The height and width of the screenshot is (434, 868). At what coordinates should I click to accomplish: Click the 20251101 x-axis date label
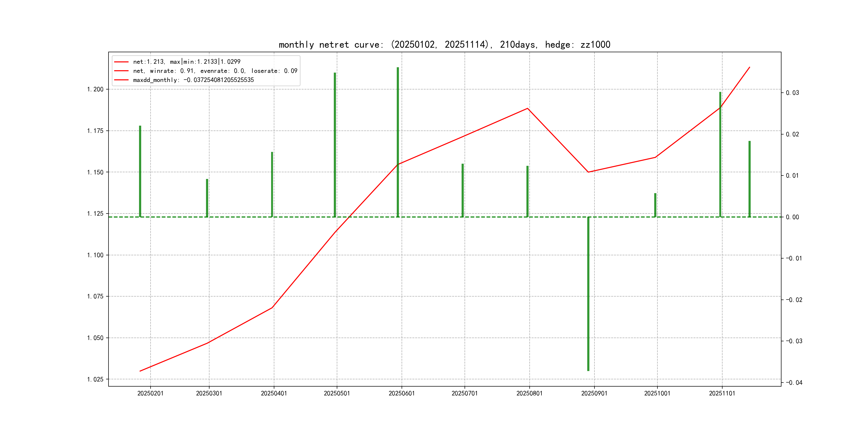click(722, 393)
